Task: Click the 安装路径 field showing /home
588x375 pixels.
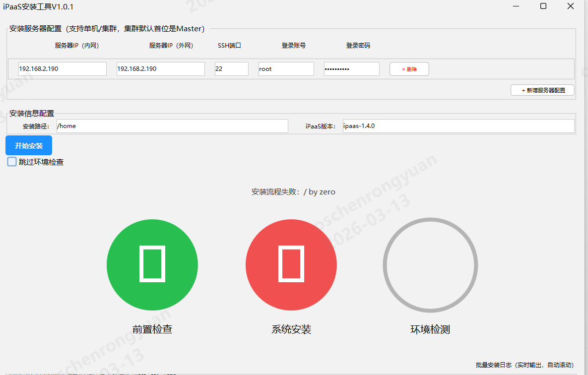Action: coord(172,125)
